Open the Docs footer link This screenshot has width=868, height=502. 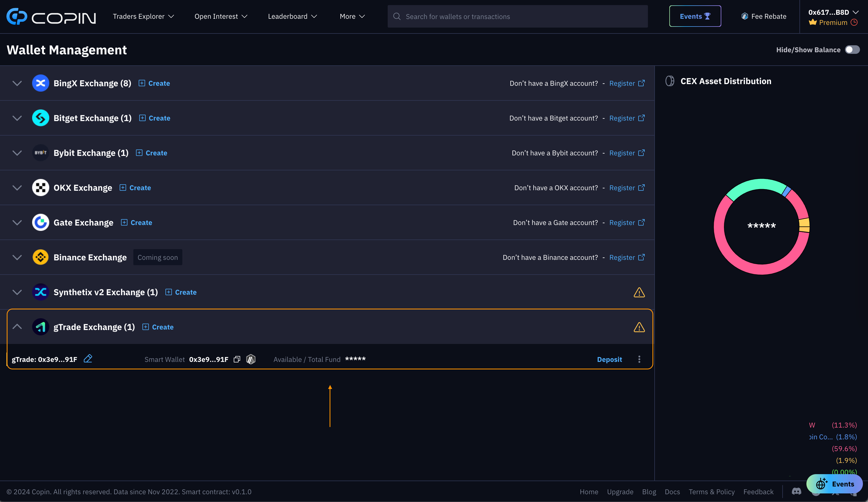pyautogui.click(x=672, y=492)
